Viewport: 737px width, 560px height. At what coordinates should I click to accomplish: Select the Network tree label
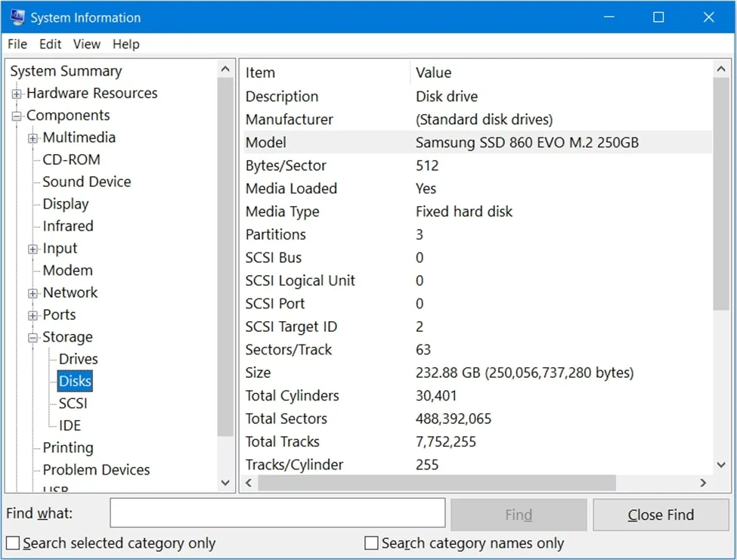(x=70, y=292)
